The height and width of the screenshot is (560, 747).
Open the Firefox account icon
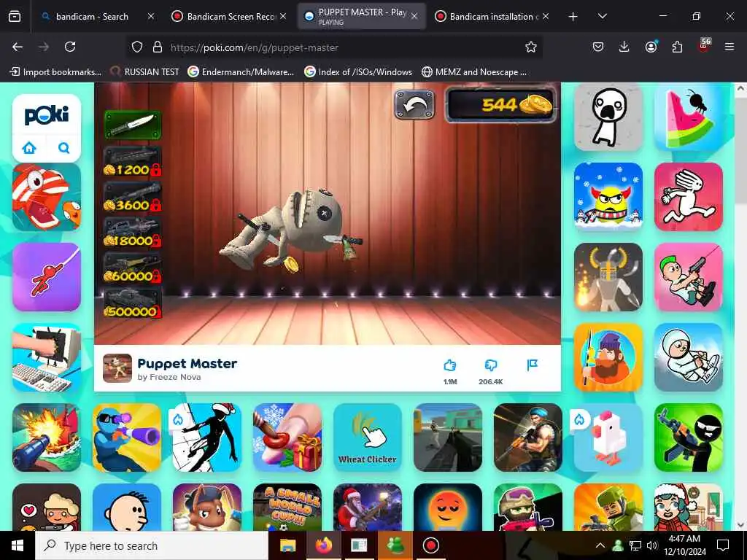651,47
